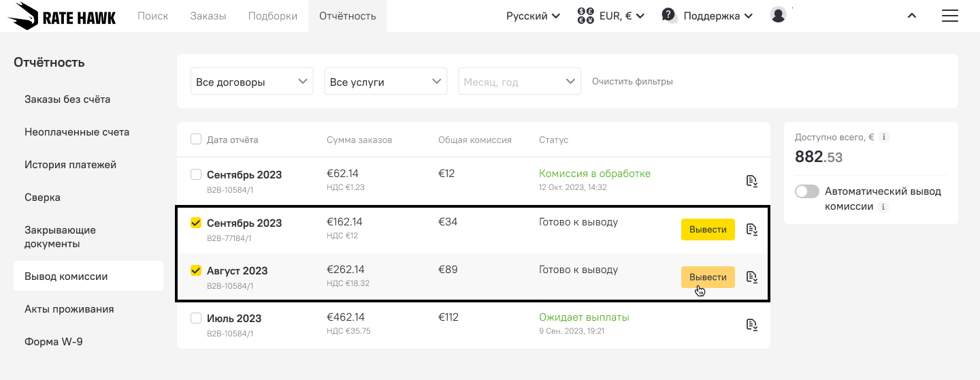The image size is (980, 380).
Task: Click document icon in August 2023 row
Action: point(751,277)
